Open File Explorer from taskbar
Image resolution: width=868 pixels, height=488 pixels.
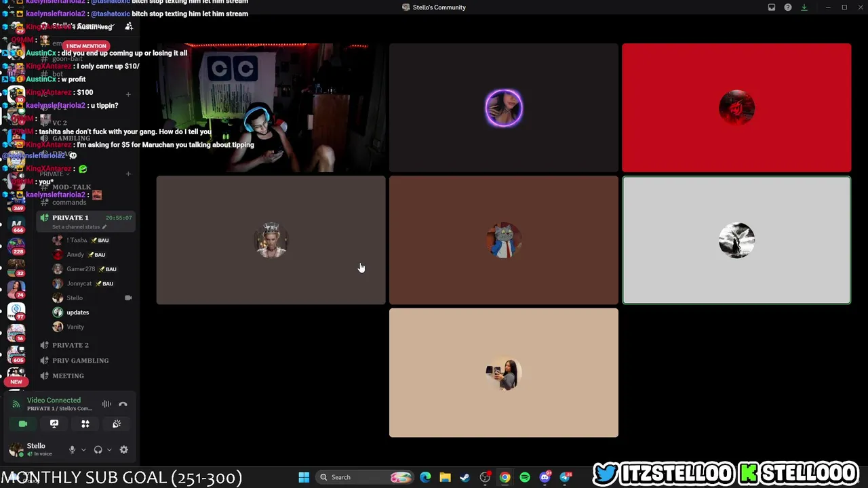pos(445,477)
